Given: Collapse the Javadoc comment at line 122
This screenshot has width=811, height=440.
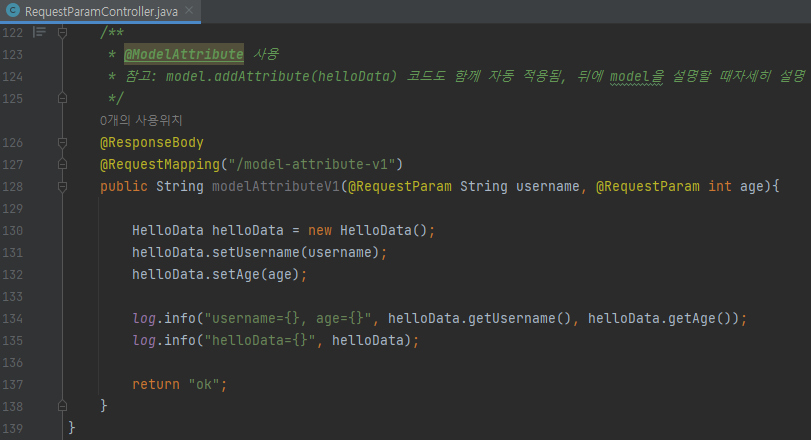Looking at the screenshot, I should [62, 33].
